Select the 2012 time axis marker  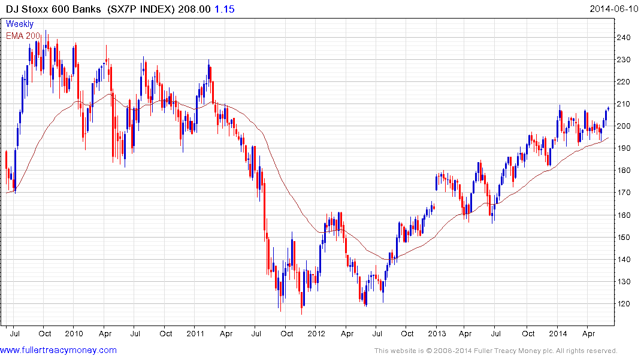tap(316, 333)
